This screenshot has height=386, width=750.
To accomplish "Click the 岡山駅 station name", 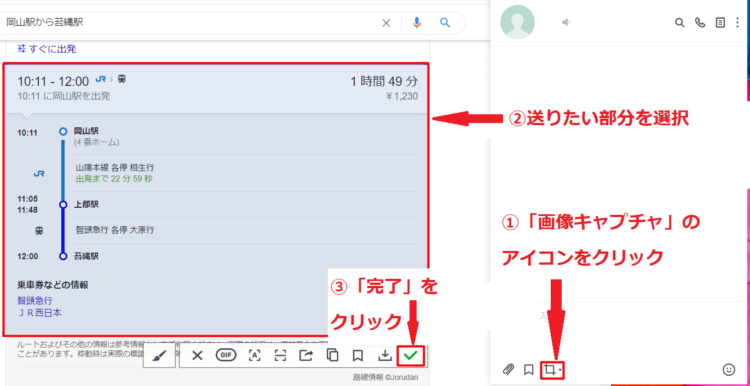I will [x=87, y=131].
